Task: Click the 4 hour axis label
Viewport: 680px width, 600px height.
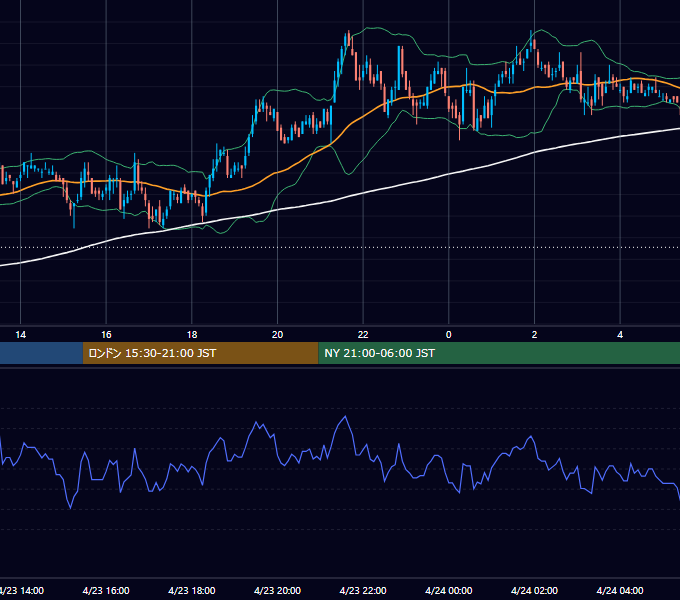Action: pyautogui.click(x=620, y=335)
